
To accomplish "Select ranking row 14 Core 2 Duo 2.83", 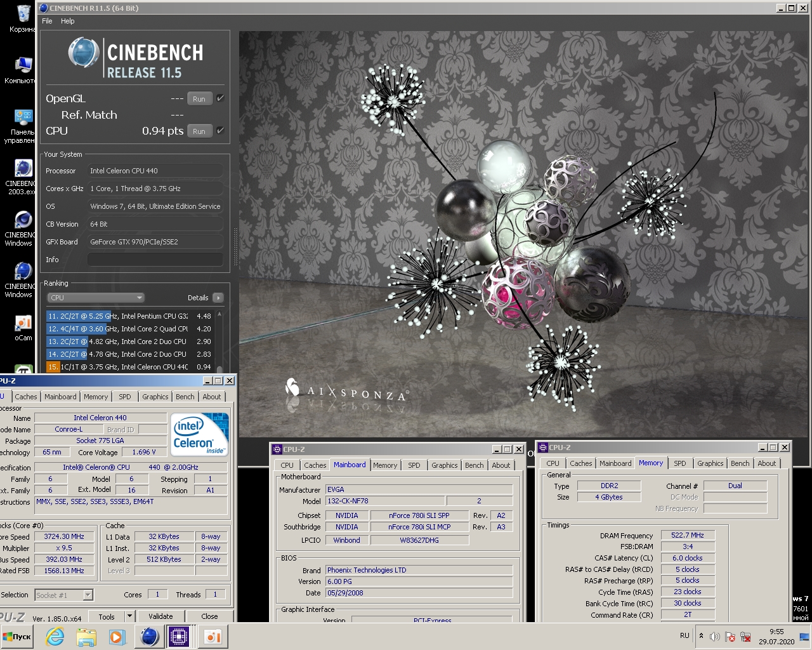I will (129, 354).
